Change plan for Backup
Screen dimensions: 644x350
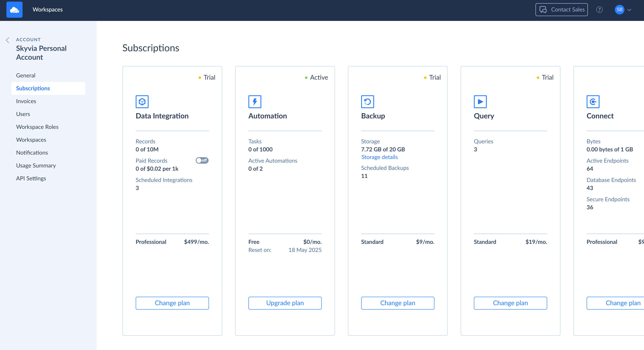(398, 303)
